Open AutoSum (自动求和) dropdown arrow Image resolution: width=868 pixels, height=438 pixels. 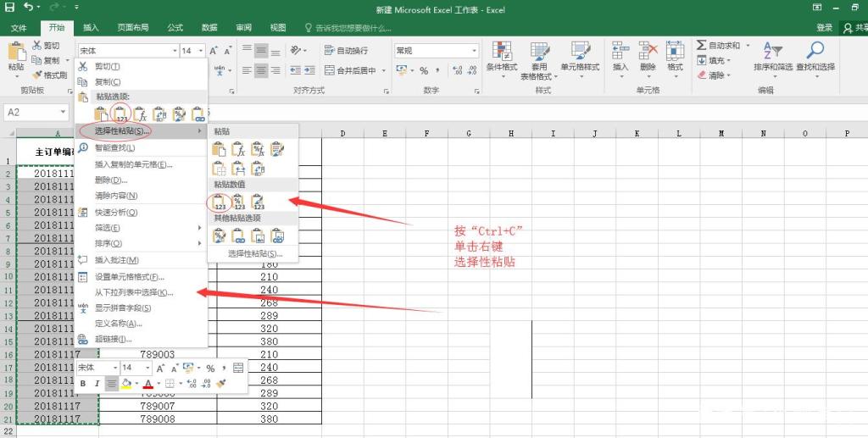[748, 46]
